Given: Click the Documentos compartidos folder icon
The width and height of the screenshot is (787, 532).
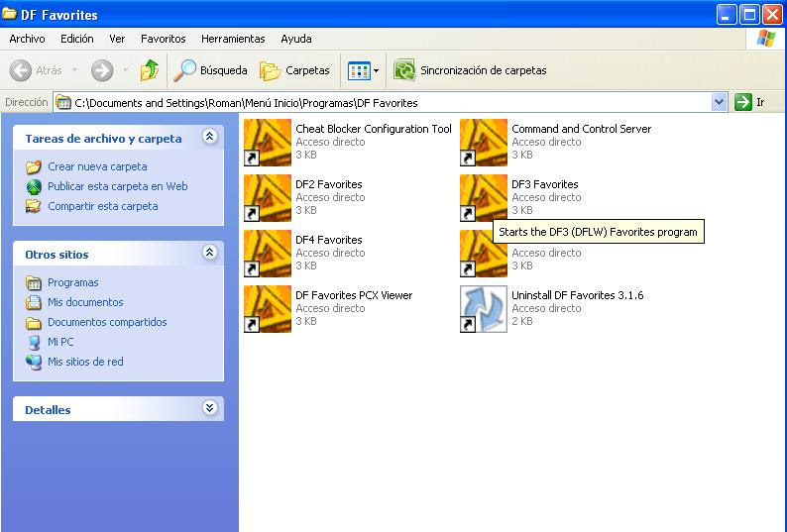Looking at the screenshot, I should [34, 323].
